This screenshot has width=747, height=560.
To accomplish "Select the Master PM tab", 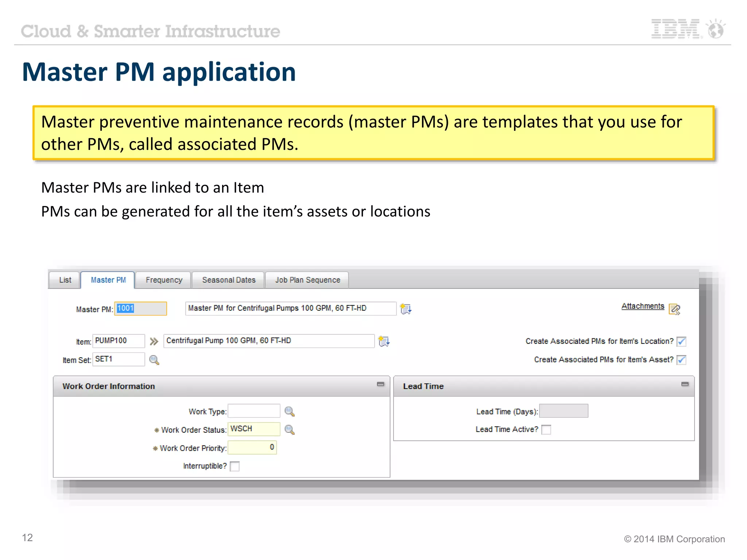I will coord(108,280).
